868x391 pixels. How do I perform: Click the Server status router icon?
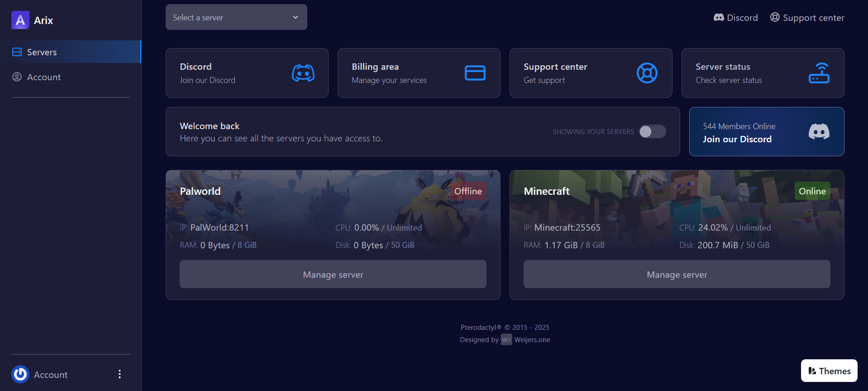click(x=819, y=73)
